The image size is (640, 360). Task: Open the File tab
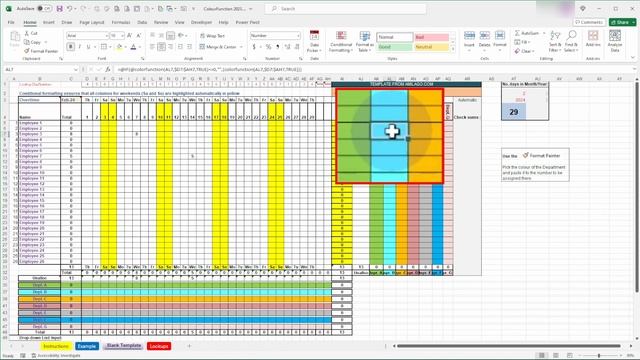[11, 22]
